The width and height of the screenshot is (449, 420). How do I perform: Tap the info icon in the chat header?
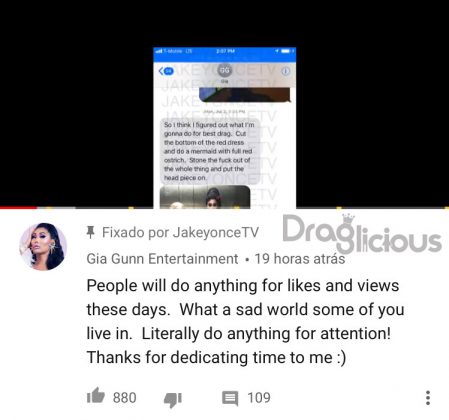[x=286, y=71]
